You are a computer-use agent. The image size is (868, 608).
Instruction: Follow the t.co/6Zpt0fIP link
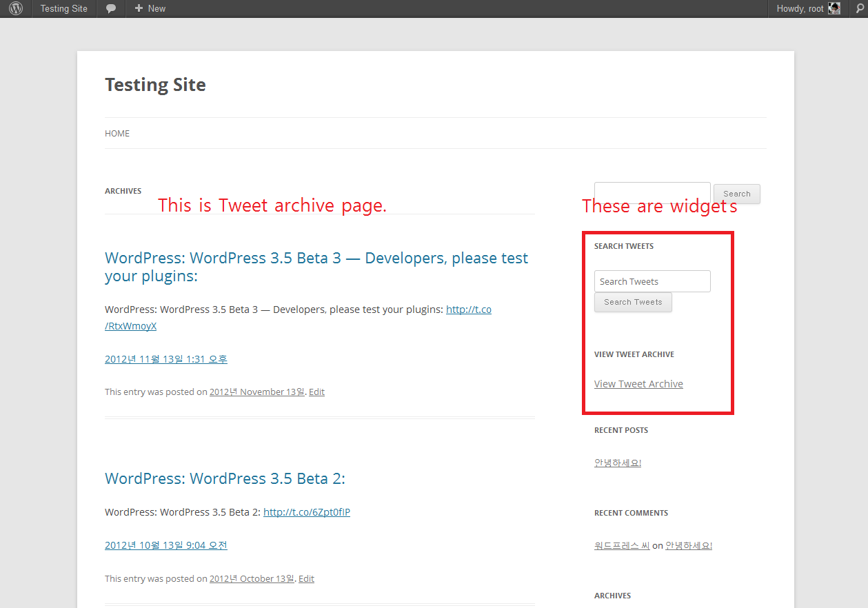(307, 512)
